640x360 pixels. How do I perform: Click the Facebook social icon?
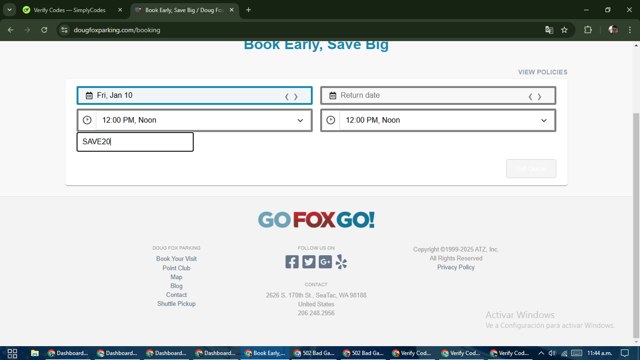point(292,262)
